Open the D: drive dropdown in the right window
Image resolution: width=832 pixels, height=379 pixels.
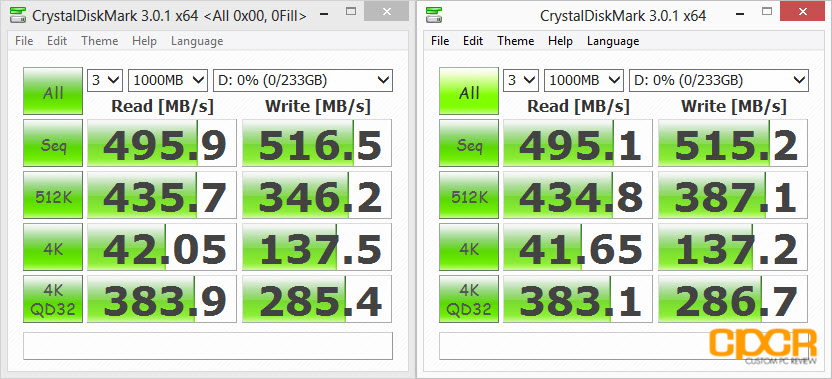pyautogui.click(x=718, y=80)
